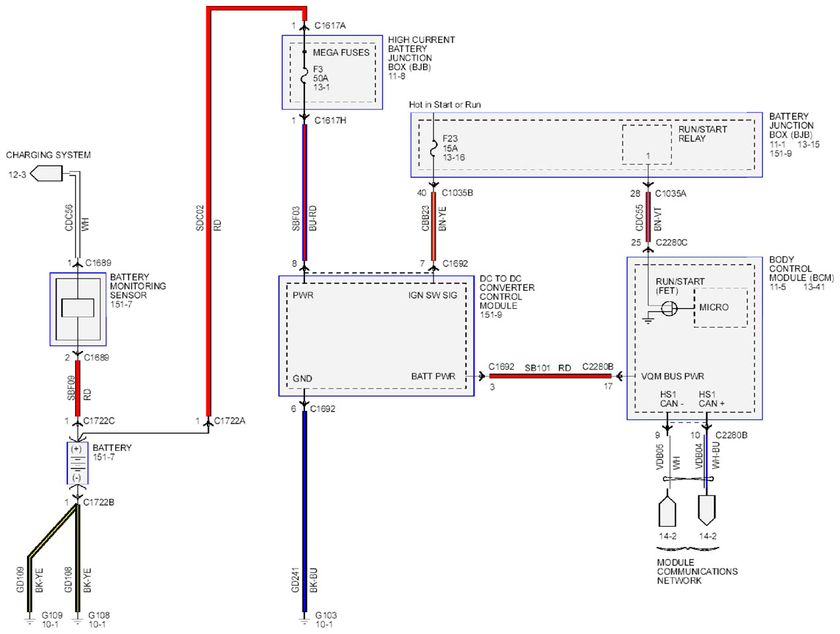The width and height of the screenshot is (840, 634).
Task: Select the G103 ground label
Action: 325,615
